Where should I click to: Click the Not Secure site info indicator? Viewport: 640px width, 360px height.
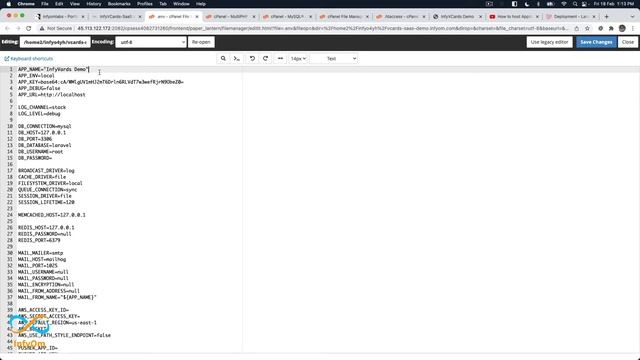tap(56, 29)
